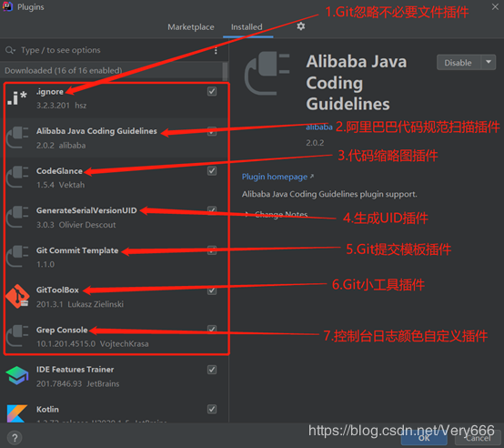Click the GenerateSerialVersionUID plugin icon
The image size is (504, 448).
coord(17,217)
